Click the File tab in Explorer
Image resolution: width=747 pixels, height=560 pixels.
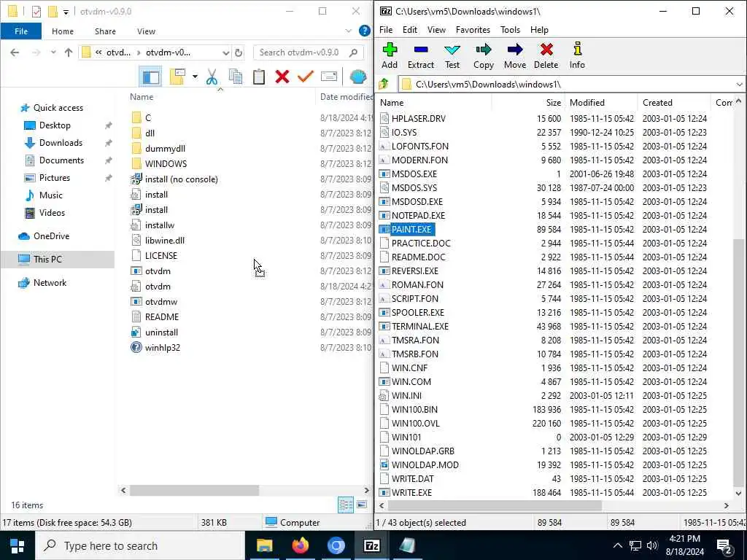tap(21, 31)
